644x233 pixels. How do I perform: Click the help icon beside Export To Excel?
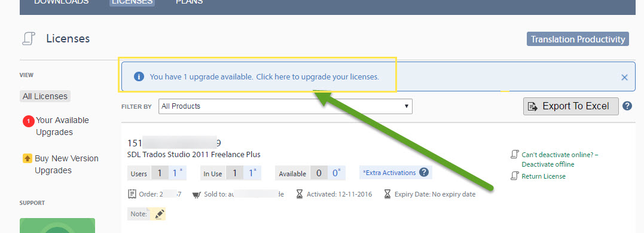(x=627, y=106)
